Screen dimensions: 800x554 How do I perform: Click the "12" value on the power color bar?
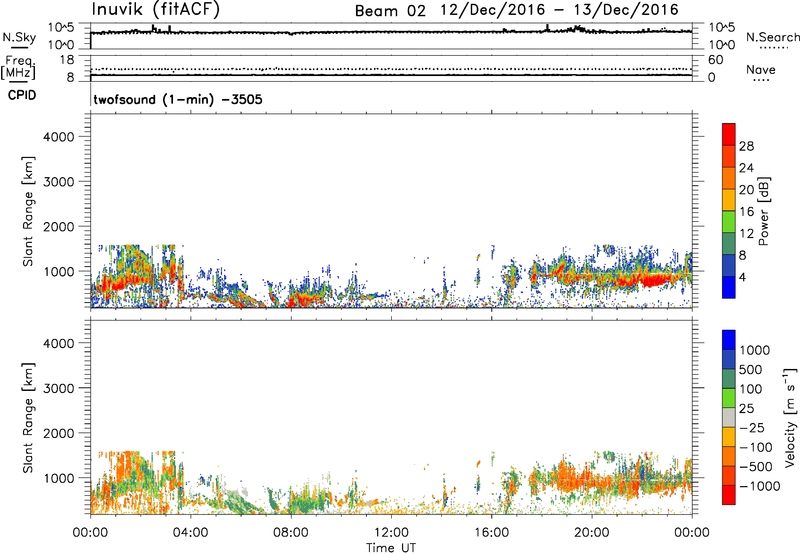pyautogui.click(x=746, y=234)
